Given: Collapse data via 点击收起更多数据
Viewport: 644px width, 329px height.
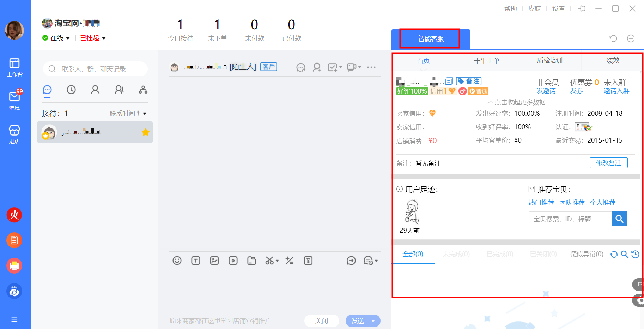Looking at the screenshot, I should click(517, 102).
